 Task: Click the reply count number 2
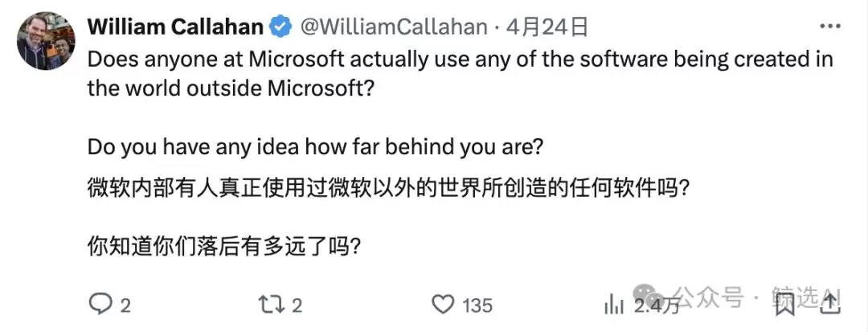(125, 305)
